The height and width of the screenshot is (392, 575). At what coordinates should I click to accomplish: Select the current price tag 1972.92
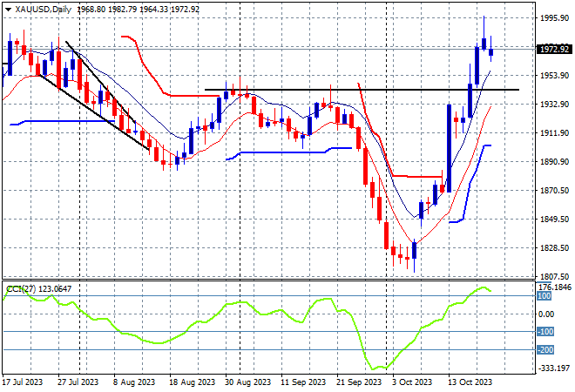point(553,50)
